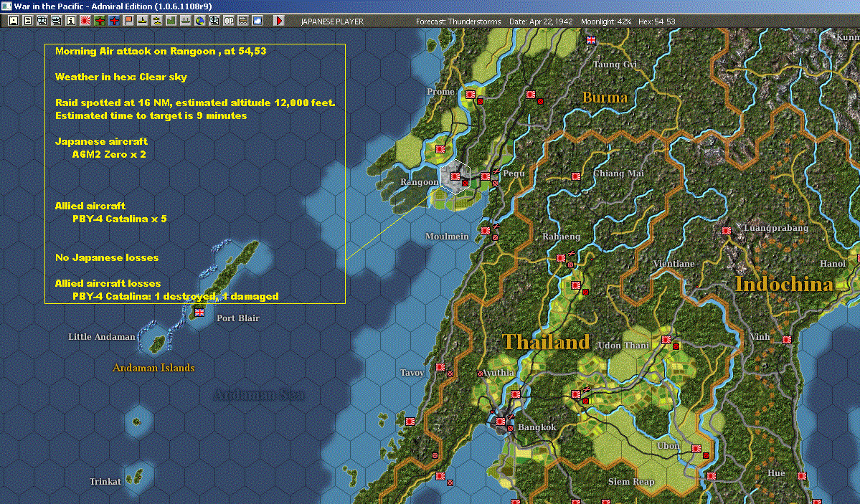Viewport: 860px width, 504px height.
Task: Open the OP operations toolbar icon
Action: [228, 21]
